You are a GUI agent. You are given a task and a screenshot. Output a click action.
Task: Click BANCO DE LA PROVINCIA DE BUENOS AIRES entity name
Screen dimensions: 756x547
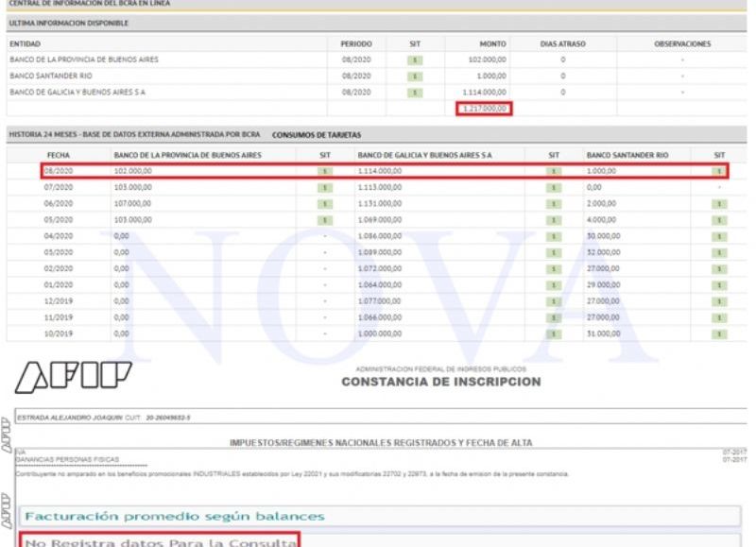coord(84,60)
